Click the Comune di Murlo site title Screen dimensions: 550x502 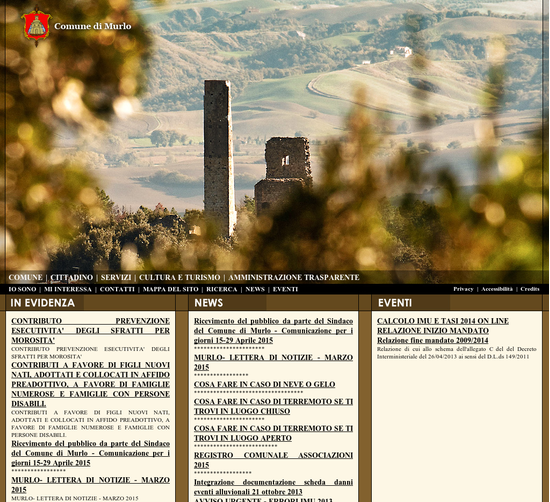[93, 26]
